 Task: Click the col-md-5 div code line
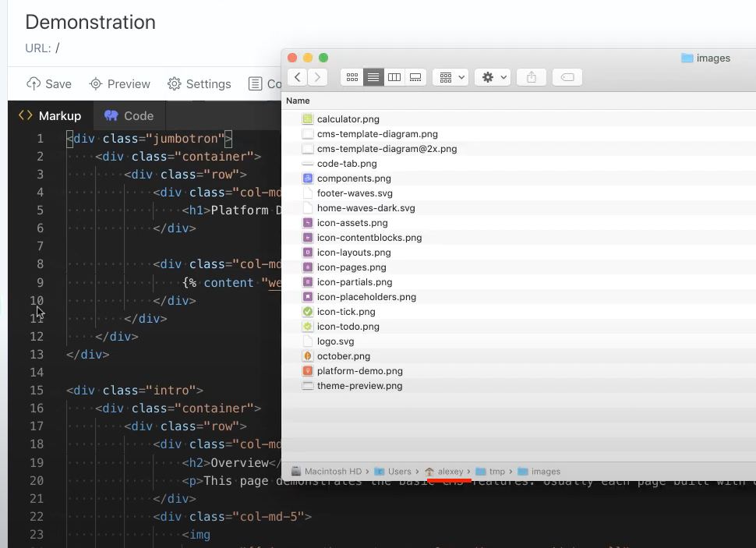click(x=232, y=517)
